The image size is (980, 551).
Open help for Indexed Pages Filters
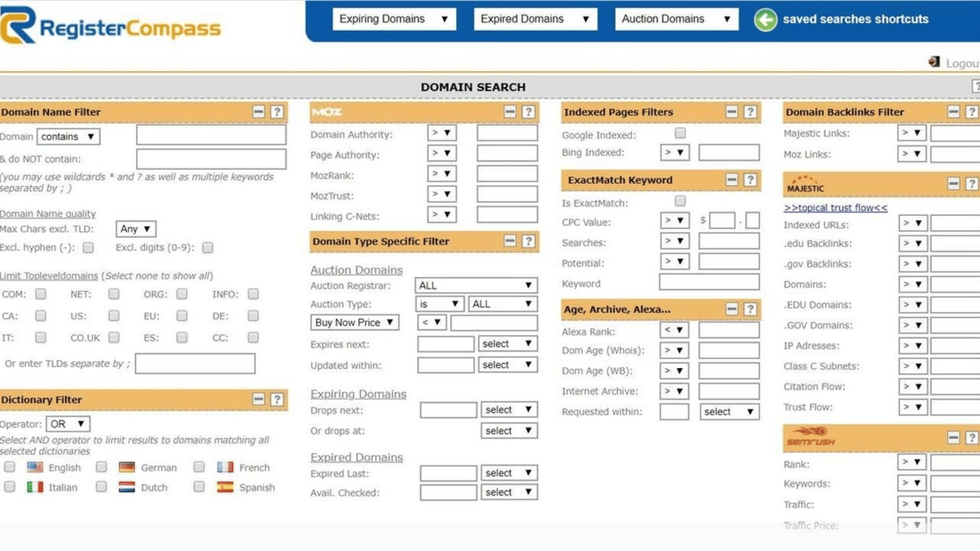(750, 112)
